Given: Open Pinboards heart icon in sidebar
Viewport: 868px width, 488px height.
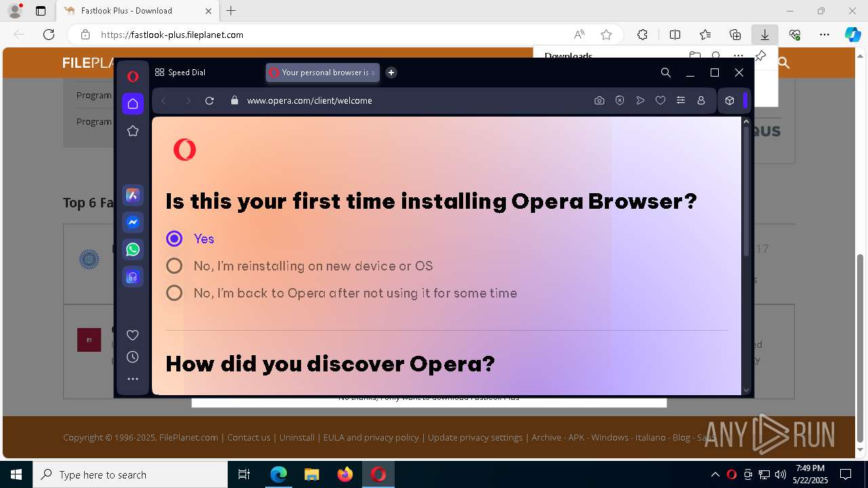Looking at the screenshot, I should [133, 335].
